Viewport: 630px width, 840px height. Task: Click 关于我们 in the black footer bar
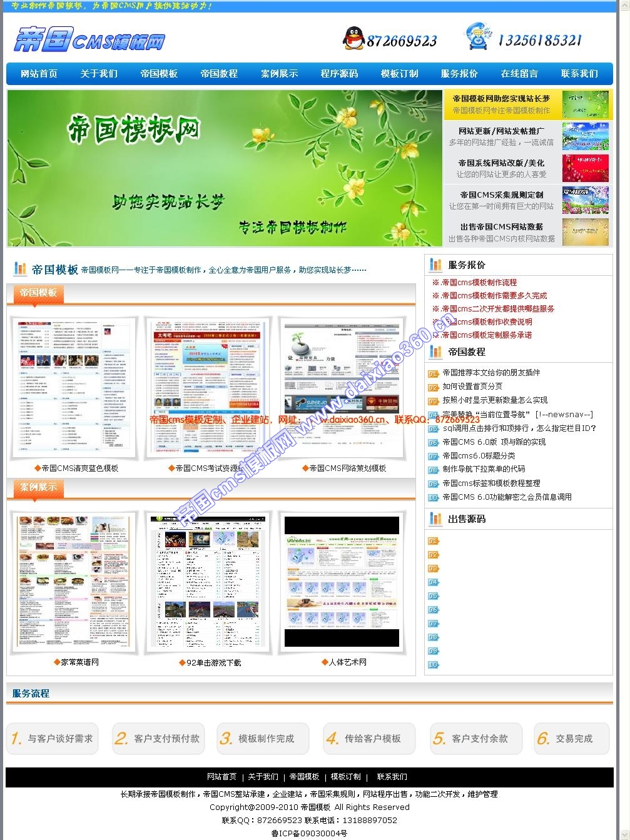263,777
